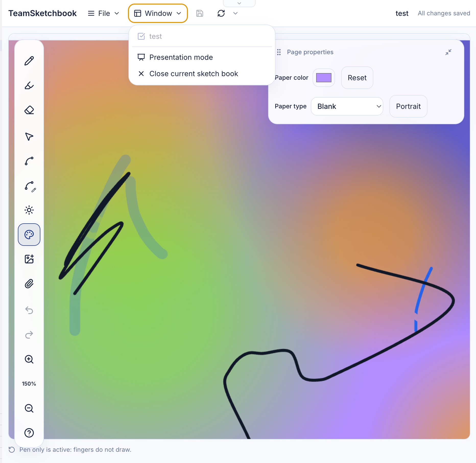476x463 pixels.
Task: Open the File menu
Action: 103,13
